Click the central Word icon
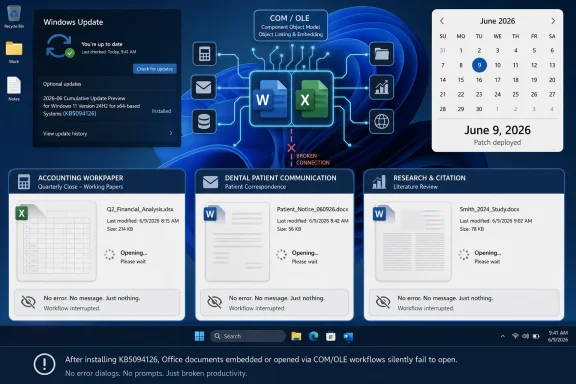576x384 pixels. tap(270, 99)
